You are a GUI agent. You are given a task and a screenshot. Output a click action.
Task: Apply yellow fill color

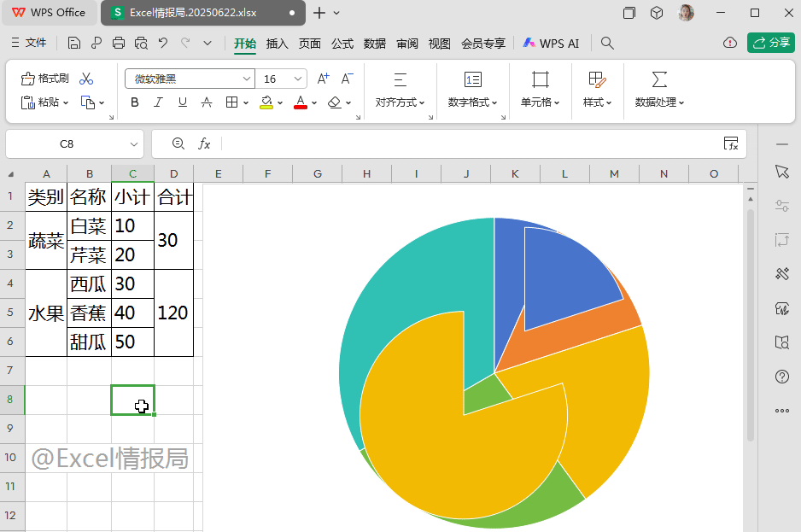266,102
